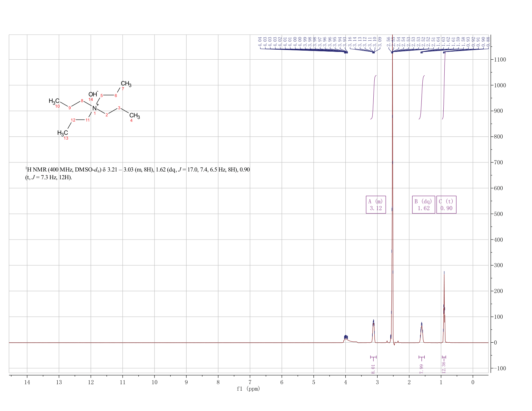
Task: Click the integral value 7.99
Action: coord(421,369)
